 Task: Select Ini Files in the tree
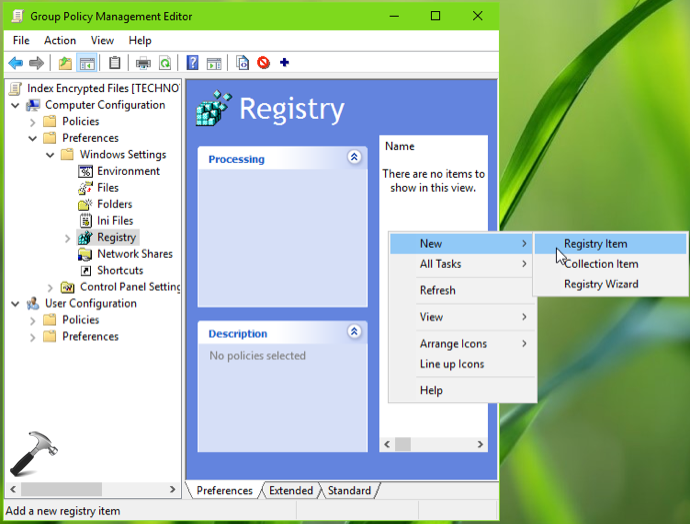click(x=114, y=221)
